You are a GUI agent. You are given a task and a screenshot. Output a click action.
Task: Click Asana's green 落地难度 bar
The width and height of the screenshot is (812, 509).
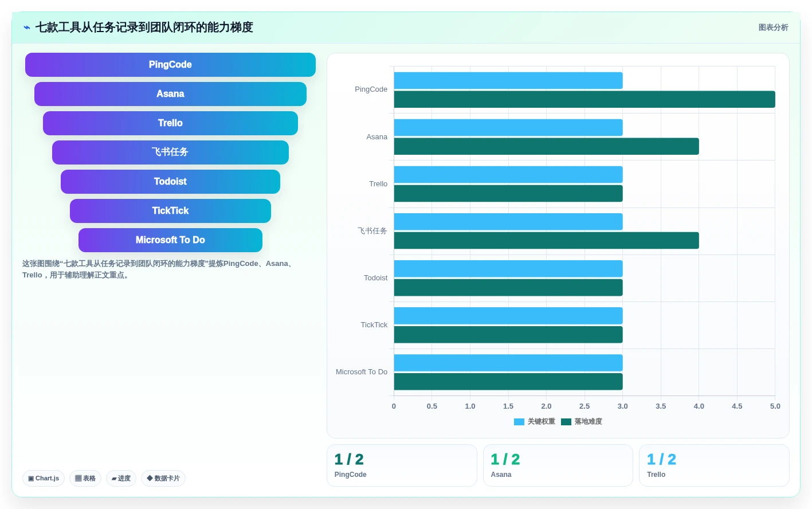coord(547,146)
